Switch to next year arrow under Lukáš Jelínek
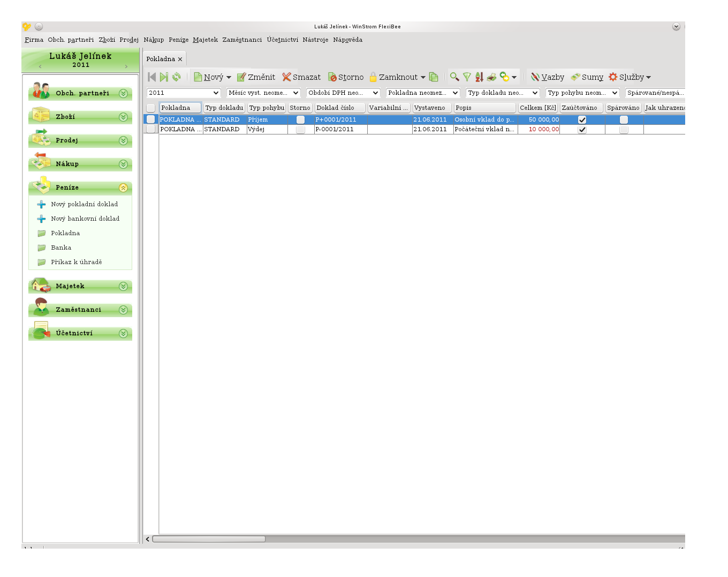728x577 pixels. 126,66
